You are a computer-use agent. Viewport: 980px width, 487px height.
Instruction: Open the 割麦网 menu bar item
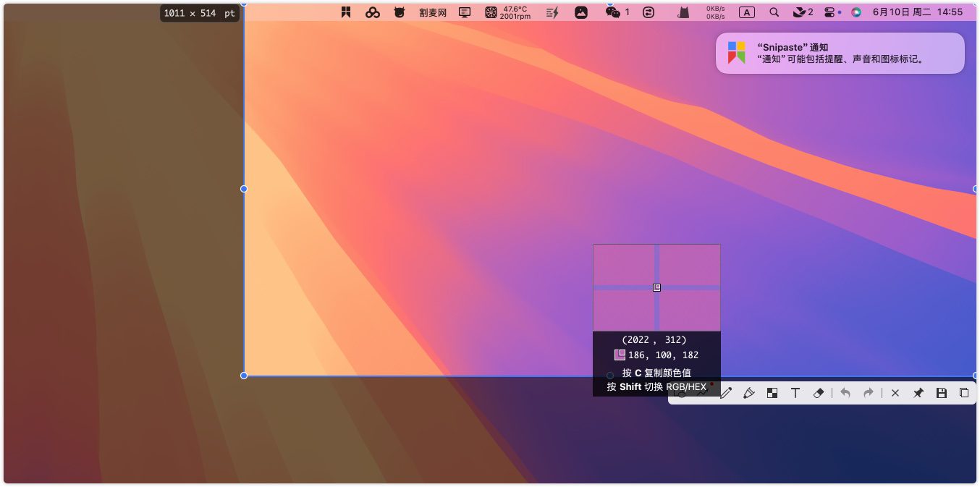(x=433, y=12)
